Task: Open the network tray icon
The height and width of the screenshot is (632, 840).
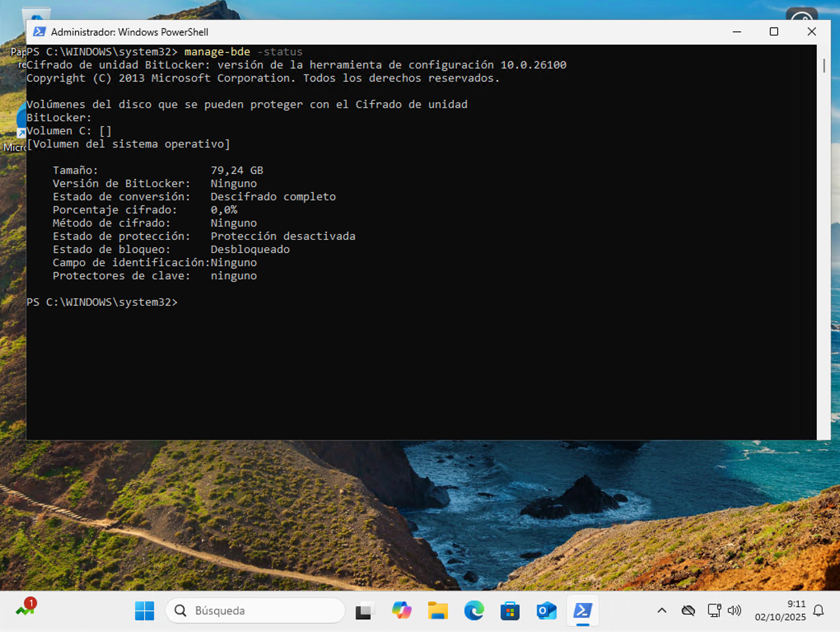Action: coord(714,611)
